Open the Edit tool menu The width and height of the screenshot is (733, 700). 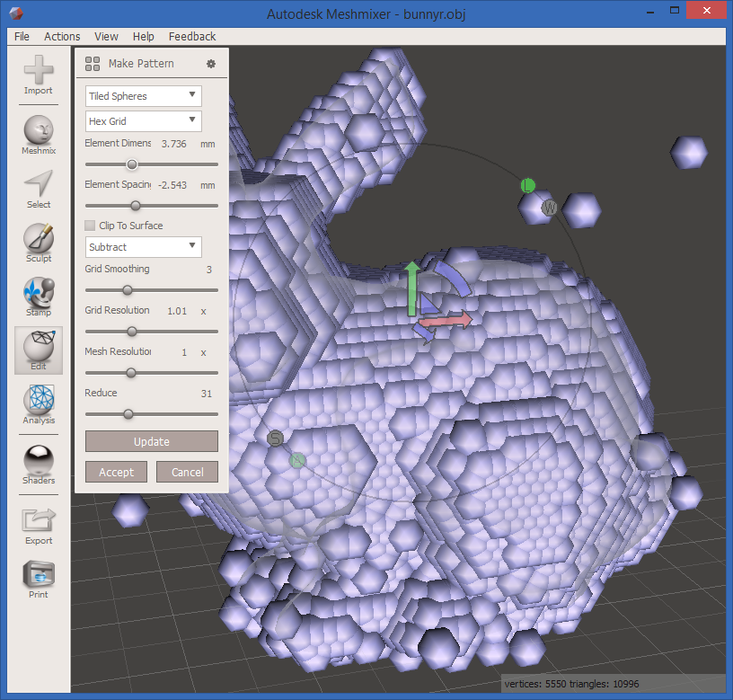(x=39, y=350)
